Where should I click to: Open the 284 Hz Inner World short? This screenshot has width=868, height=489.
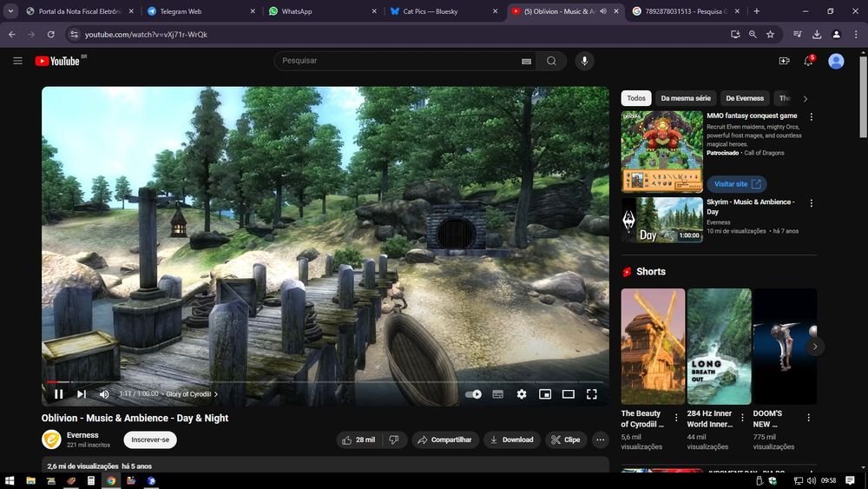point(719,346)
